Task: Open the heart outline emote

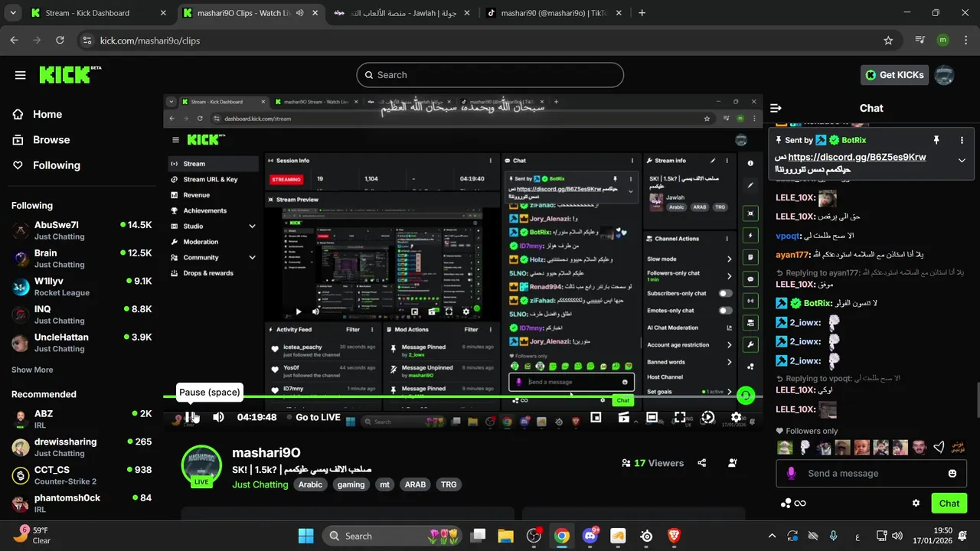Action: [x=939, y=448]
